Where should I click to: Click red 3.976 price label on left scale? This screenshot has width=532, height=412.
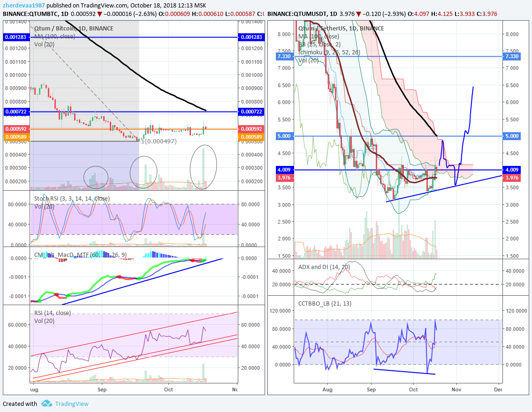click(284, 178)
